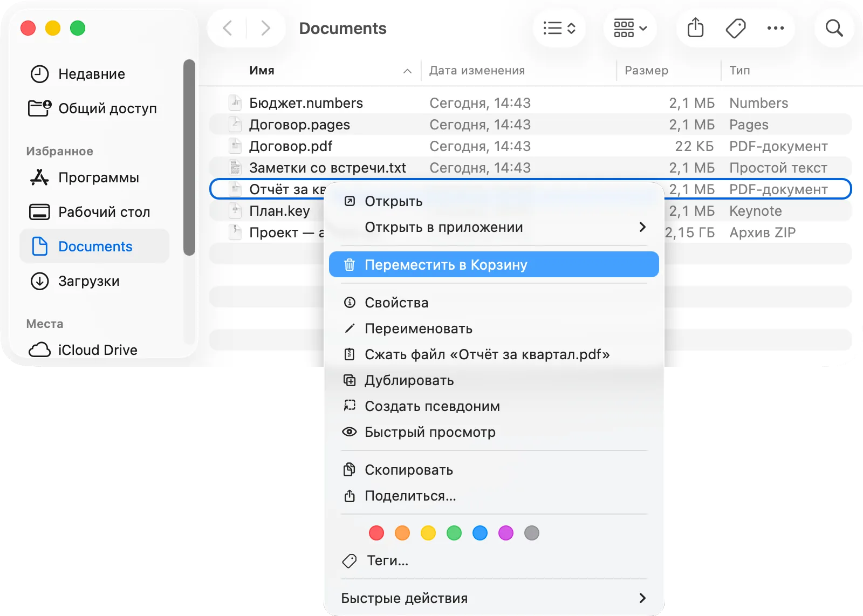Apply the purple tag color

(x=506, y=533)
